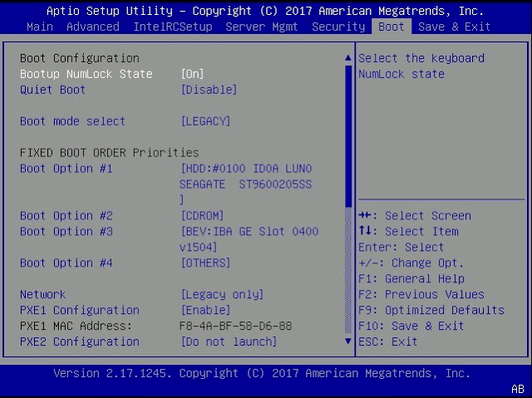Click the scrollbar down arrow
Viewport: 532px width, 398px height.
pos(347,341)
